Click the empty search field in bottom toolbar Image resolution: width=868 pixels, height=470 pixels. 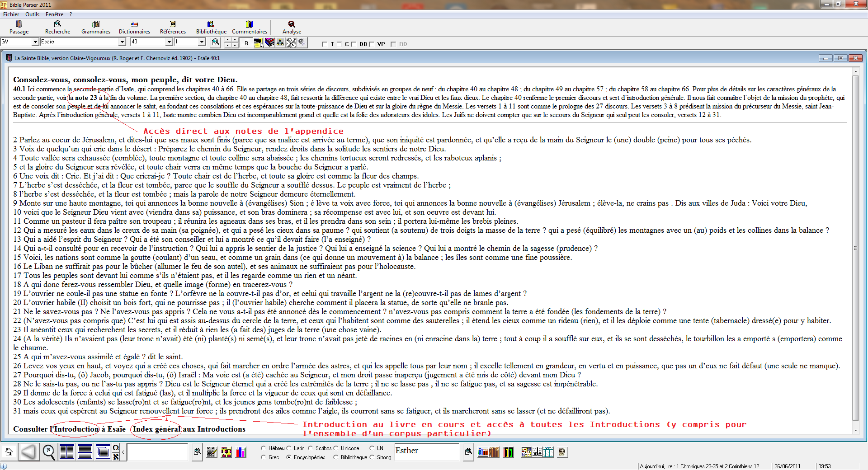coord(157,452)
